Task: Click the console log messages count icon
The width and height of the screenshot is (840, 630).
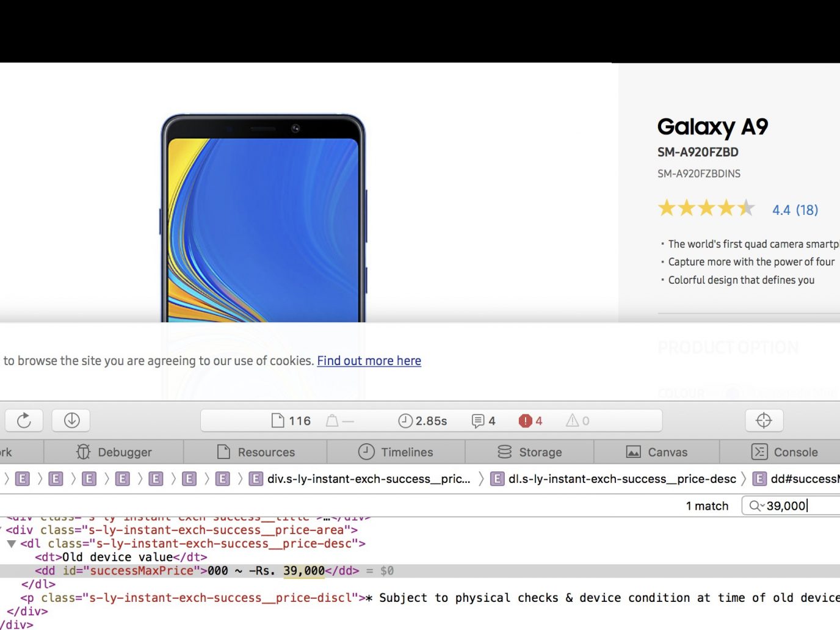Action: coord(483,421)
